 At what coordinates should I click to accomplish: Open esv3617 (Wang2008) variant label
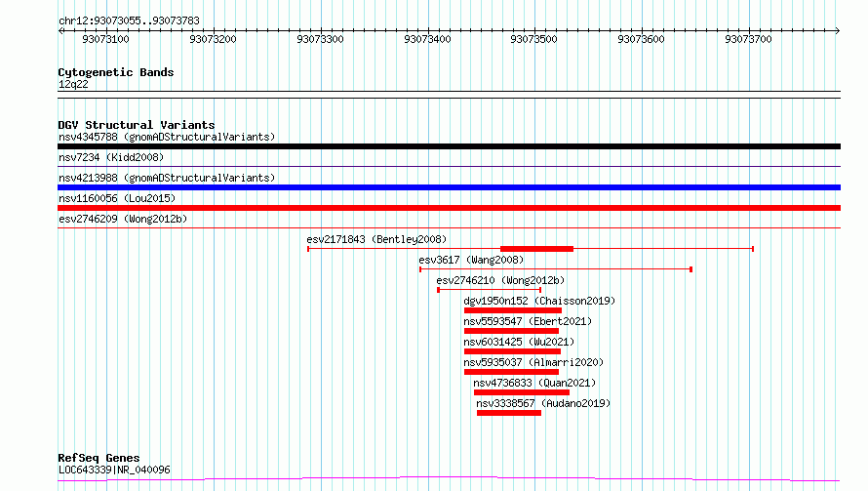tap(471, 260)
